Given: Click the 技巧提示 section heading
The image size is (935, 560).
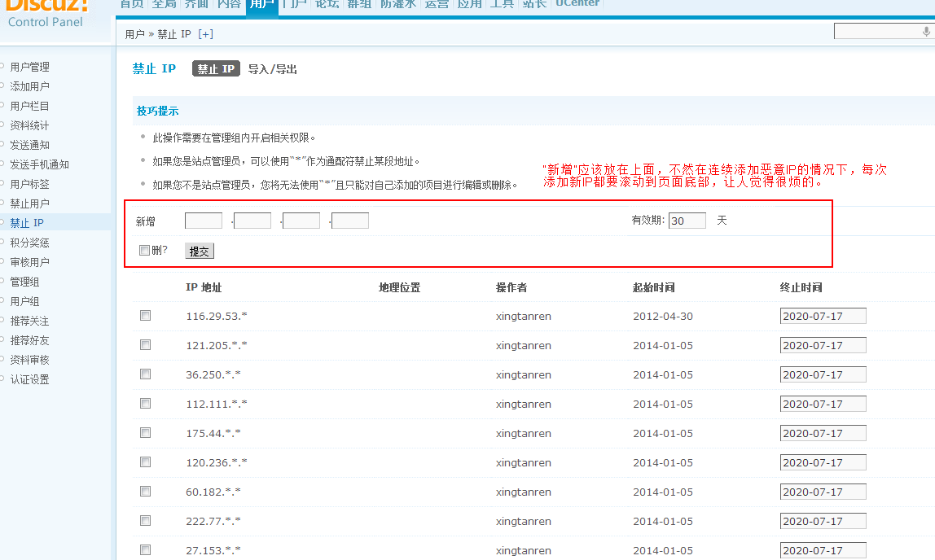Looking at the screenshot, I should tap(157, 111).
